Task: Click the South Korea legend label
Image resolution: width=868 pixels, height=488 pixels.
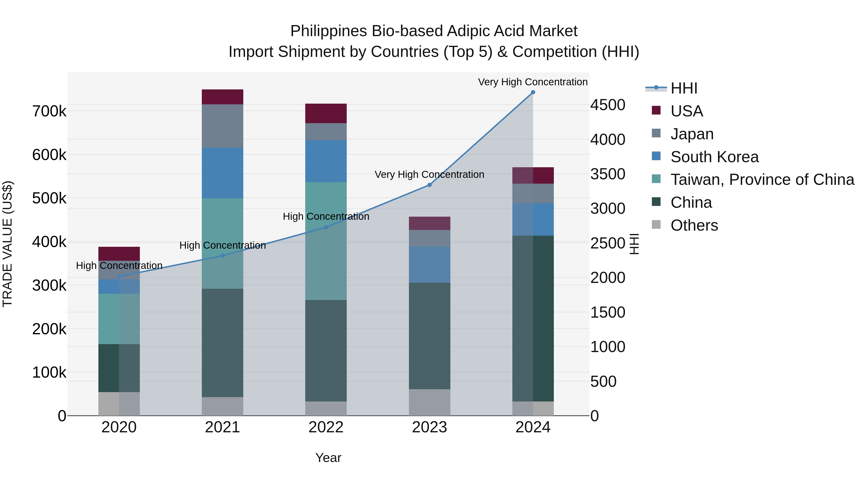Action: [715, 157]
